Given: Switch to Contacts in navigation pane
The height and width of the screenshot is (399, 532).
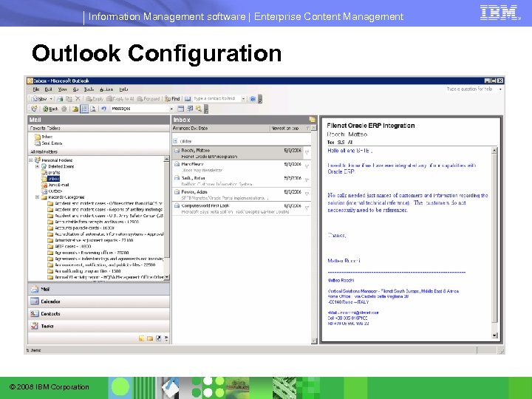Looking at the screenshot, I should pyautogui.click(x=99, y=314).
